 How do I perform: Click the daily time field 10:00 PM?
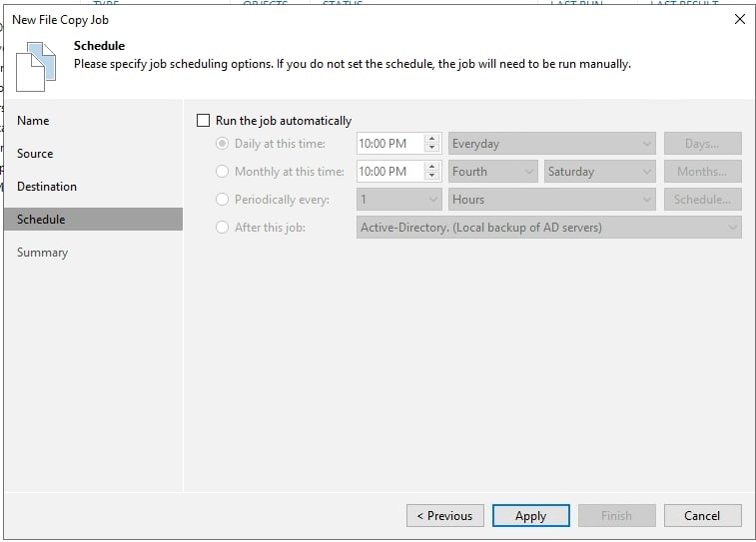pos(389,144)
